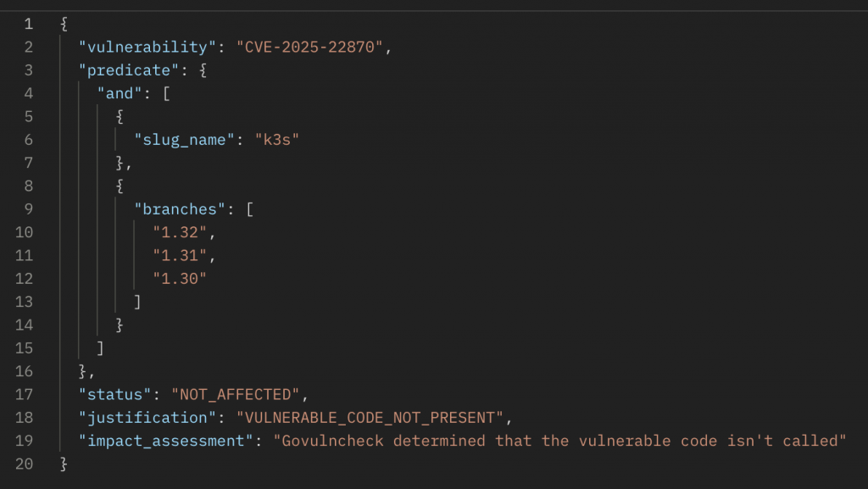Click line number 1 in the gutter
This screenshot has height=489, width=868.
pos(28,24)
